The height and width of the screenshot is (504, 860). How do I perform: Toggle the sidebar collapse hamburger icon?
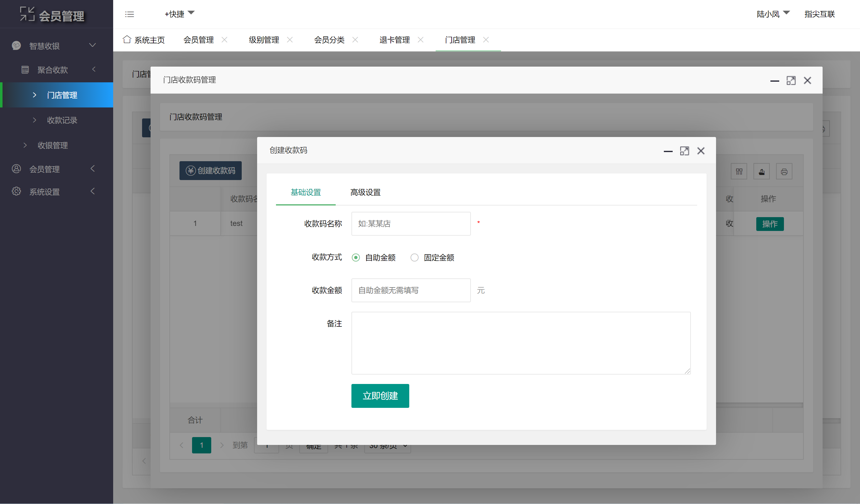click(x=129, y=14)
